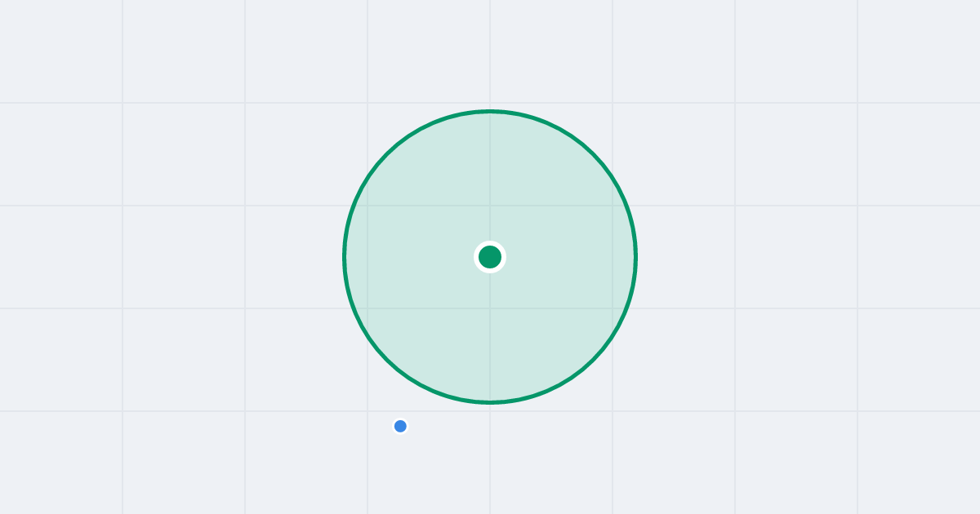Viewport: 980px width, 514px height.
Task: Select the small blue point marker
Action: pos(400,426)
